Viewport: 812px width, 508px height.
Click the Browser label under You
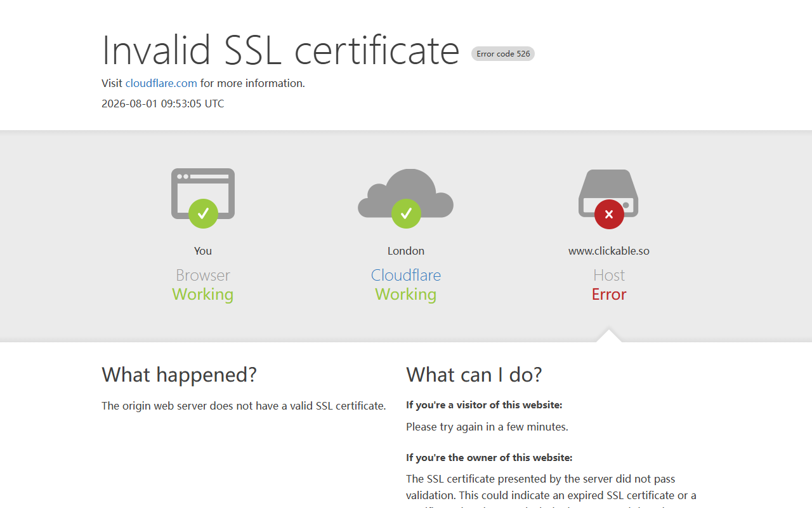point(203,275)
